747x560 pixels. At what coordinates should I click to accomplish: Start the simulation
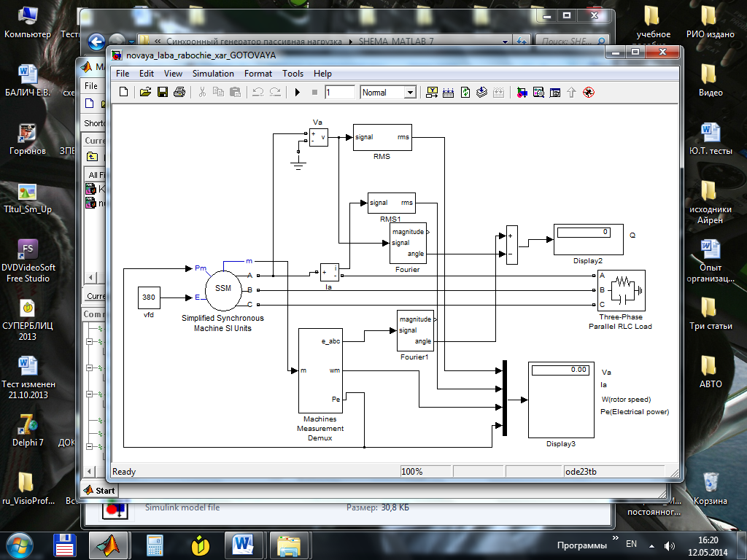click(x=298, y=92)
